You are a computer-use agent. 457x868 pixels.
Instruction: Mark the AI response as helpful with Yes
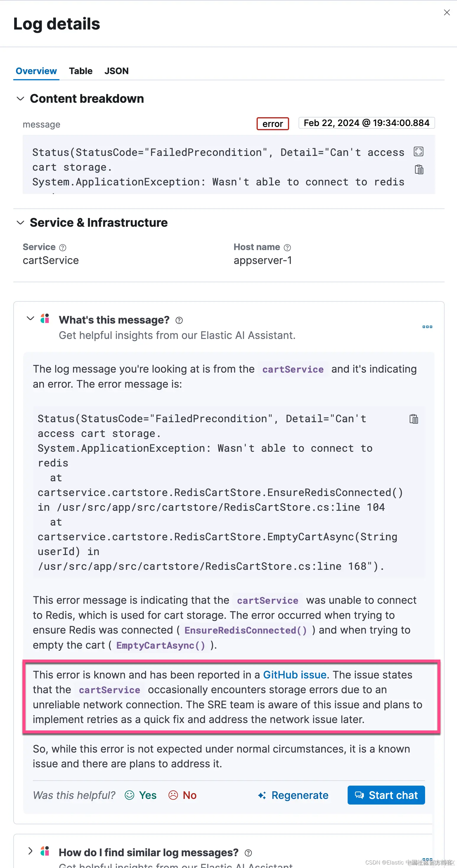tap(141, 795)
